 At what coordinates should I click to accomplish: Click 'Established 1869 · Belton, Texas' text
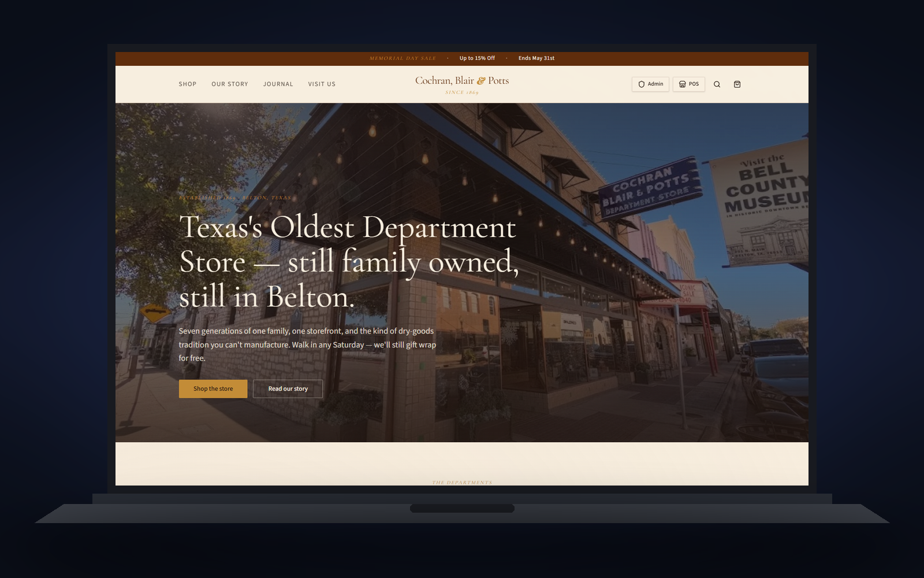235,198
